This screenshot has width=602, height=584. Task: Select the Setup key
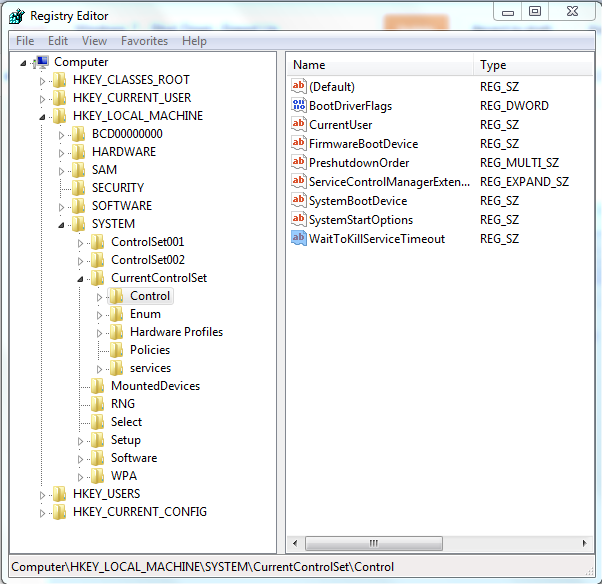click(126, 440)
